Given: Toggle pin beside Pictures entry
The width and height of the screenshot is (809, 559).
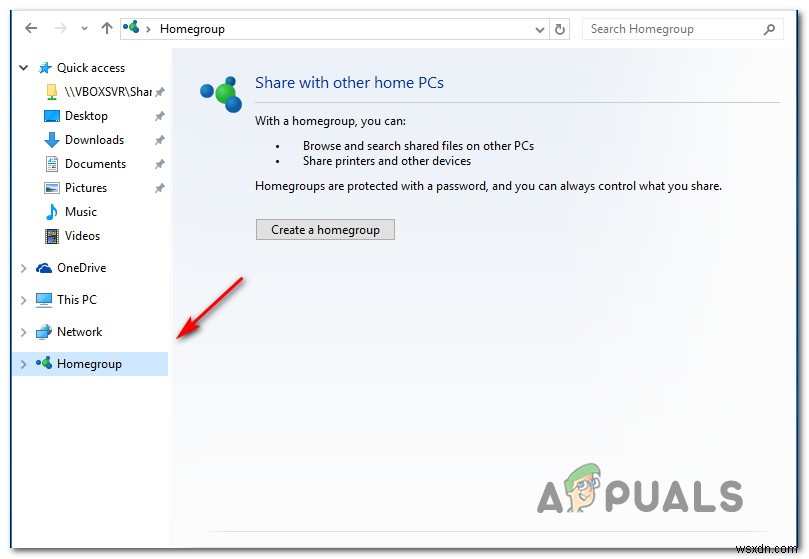Looking at the screenshot, I should pyautogui.click(x=160, y=188).
